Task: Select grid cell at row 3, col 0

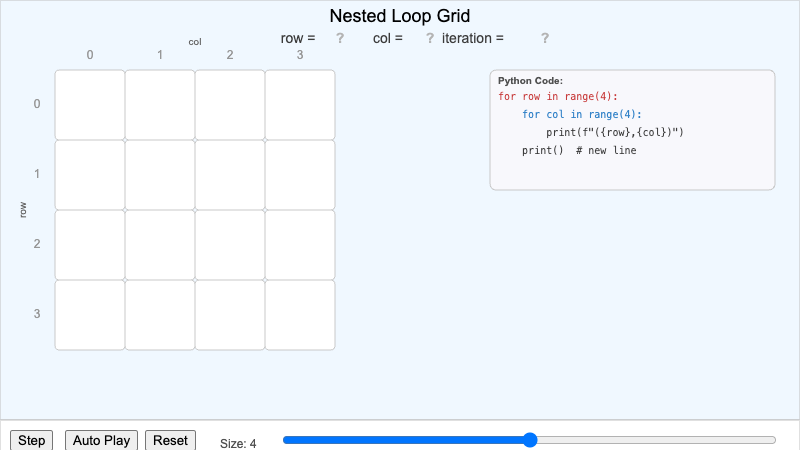Action: (90, 315)
